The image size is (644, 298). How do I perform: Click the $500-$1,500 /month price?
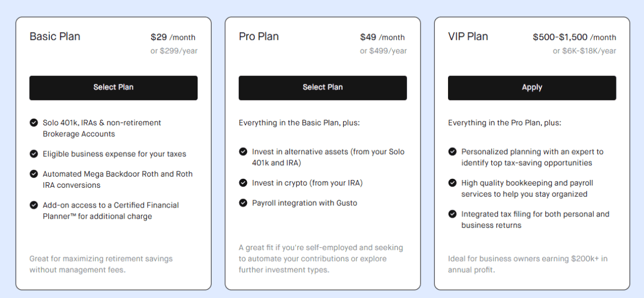click(x=574, y=38)
